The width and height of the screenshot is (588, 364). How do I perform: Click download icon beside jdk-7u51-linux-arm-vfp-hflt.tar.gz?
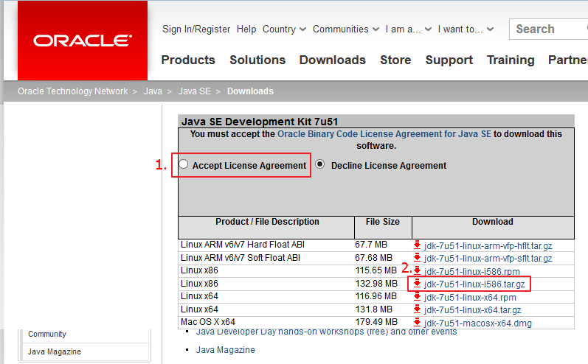coord(417,245)
